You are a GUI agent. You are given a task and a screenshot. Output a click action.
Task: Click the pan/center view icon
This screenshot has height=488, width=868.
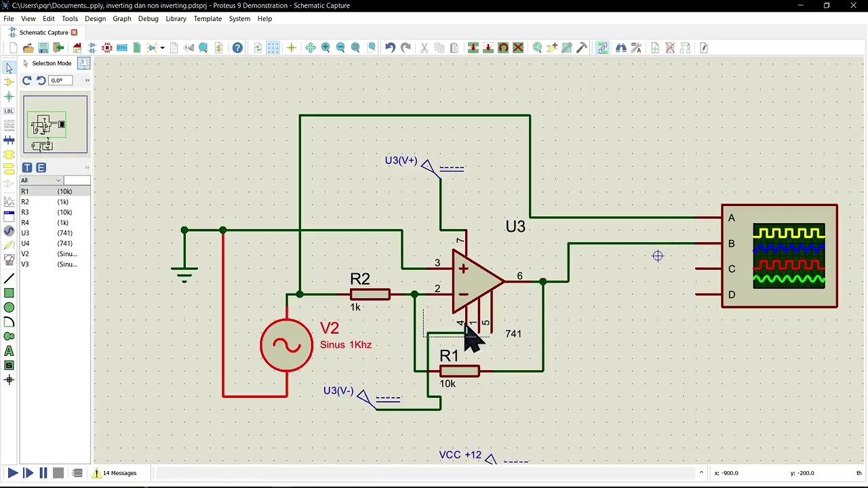click(x=310, y=47)
